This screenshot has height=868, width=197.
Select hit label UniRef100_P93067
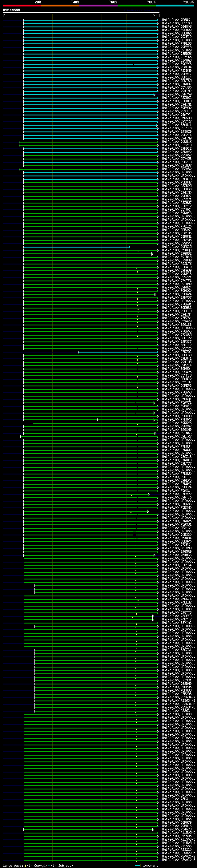pyautogui.click(x=177, y=155)
